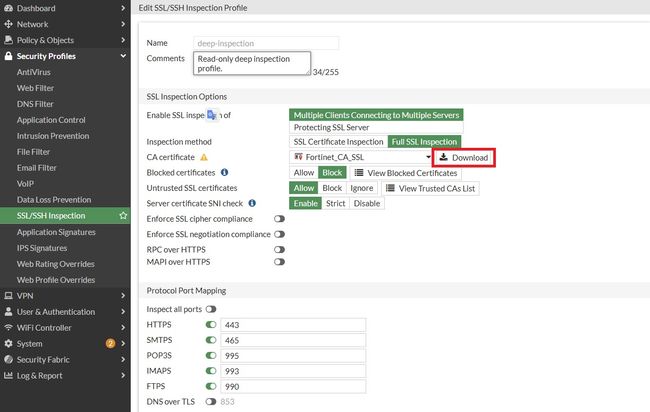Click View Trusted CAs List
This screenshot has width=650, height=412.
[430, 188]
